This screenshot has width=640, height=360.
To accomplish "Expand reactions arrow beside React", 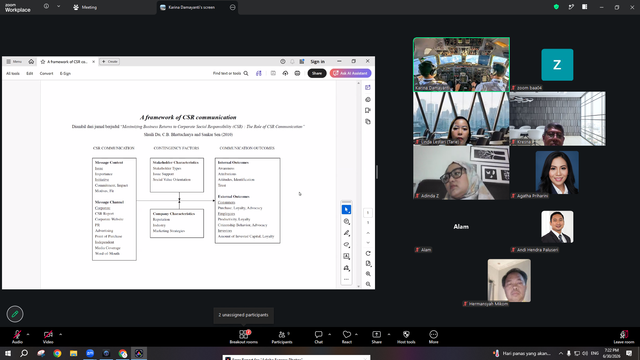I will pyautogui.click(x=356, y=334).
